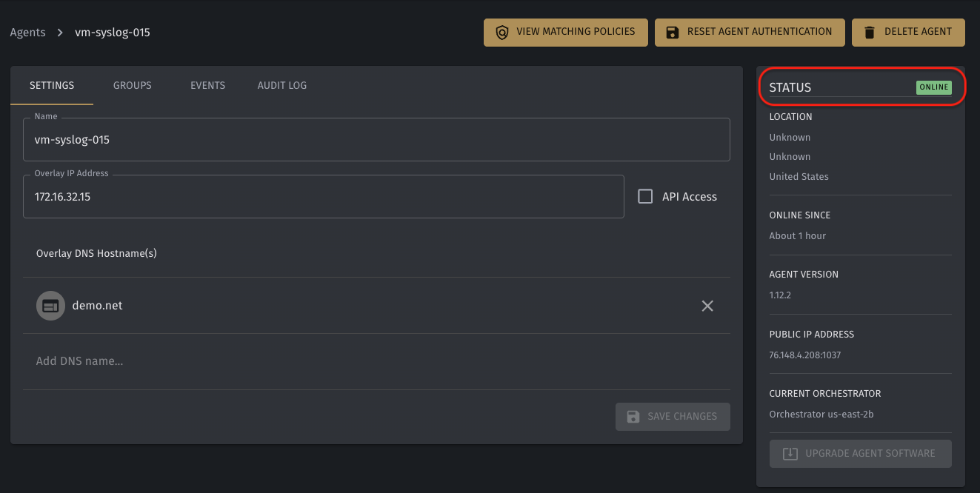Switch to the Groups tab
Image resolution: width=980 pixels, height=493 pixels.
click(133, 86)
